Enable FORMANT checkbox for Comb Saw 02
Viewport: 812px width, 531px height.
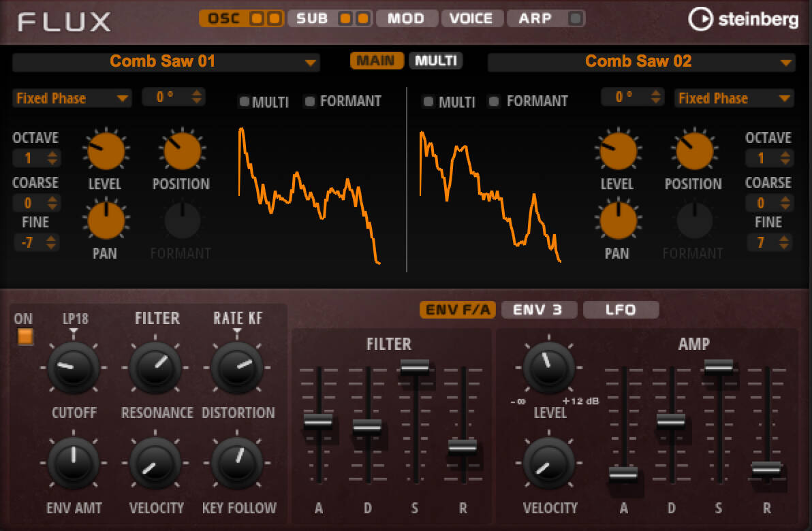(x=494, y=101)
